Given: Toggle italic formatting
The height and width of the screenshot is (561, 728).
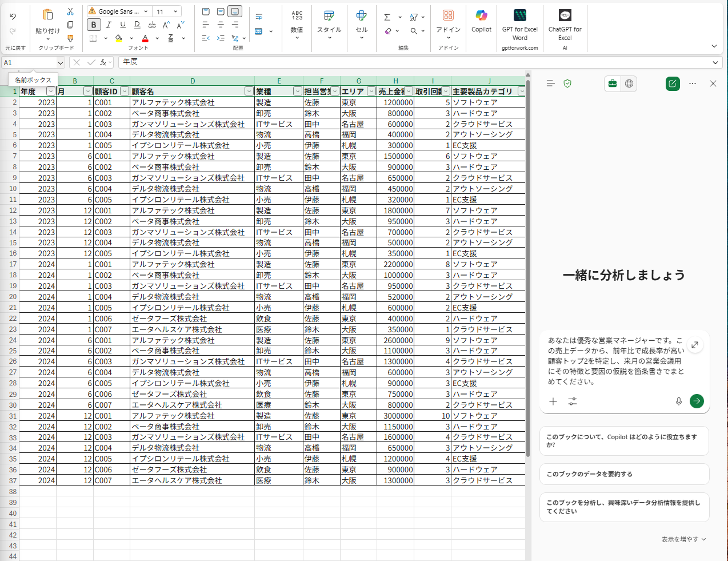Looking at the screenshot, I should tap(108, 25).
